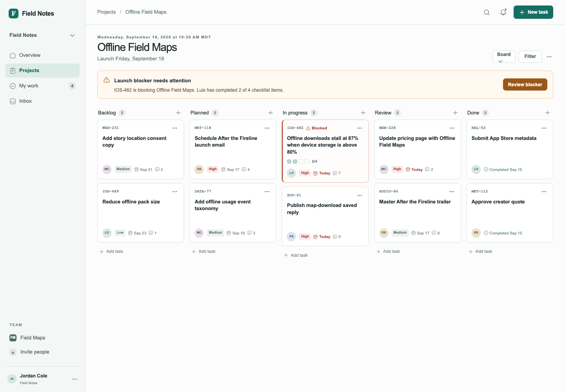Image resolution: width=565 pixels, height=392 pixels.
Task: Click the Projects breadcrumb link
Action: pos(106,12)
